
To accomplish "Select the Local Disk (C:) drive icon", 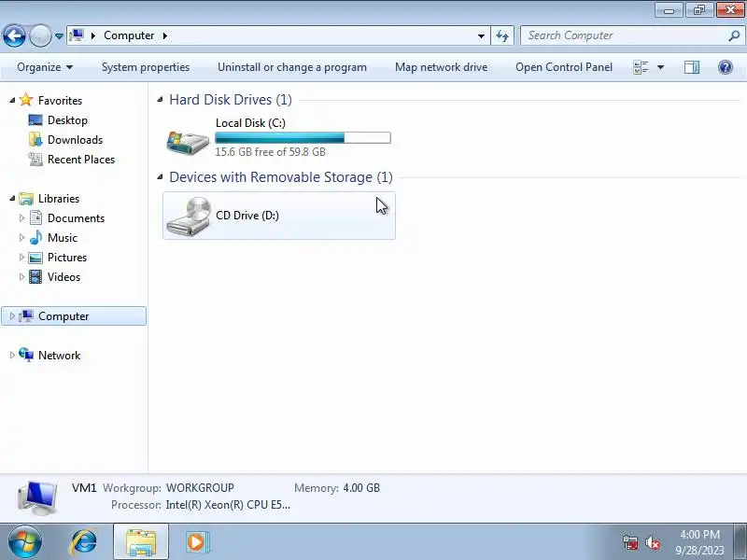I will pyautogui.click(x=188, y=142).
